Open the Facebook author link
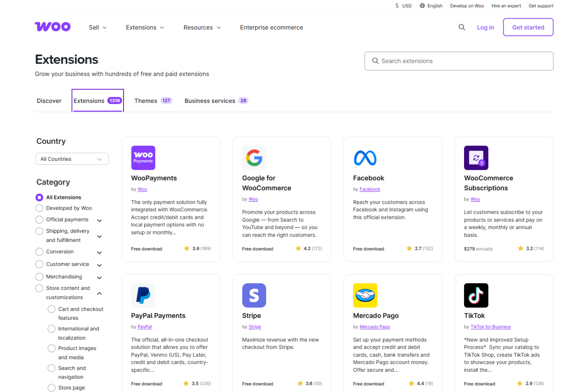 pos(370,189)
